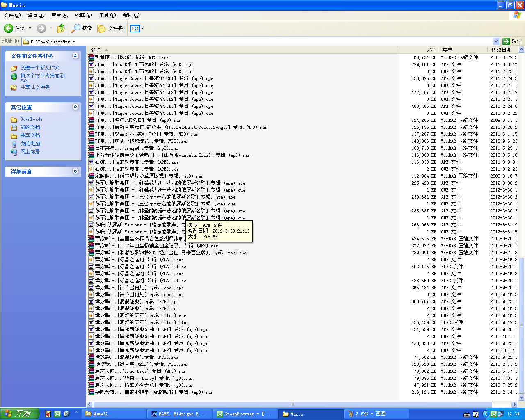Click the Views layout icon

(135, 28)
